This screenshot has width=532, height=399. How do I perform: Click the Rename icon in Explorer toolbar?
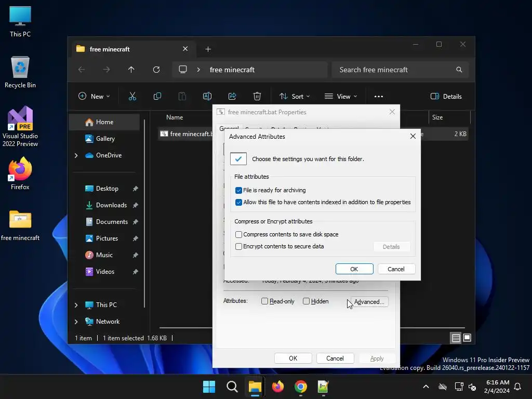207,96
